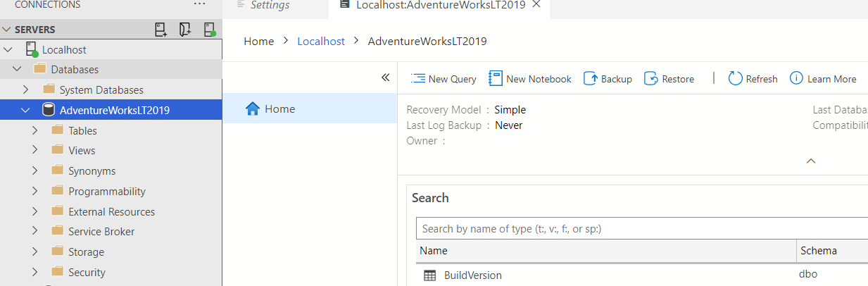Expand the Service Broker node chevron

click(34, 231)
